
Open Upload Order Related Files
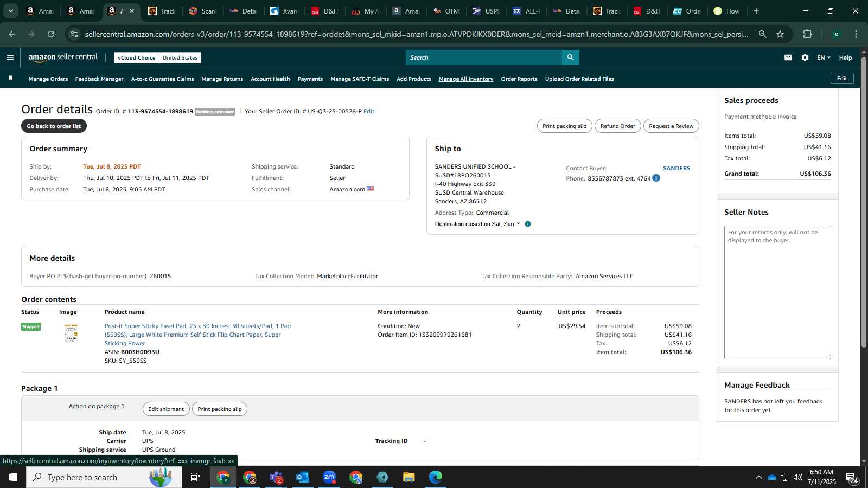pyautogui.click(x=579, y=79)
